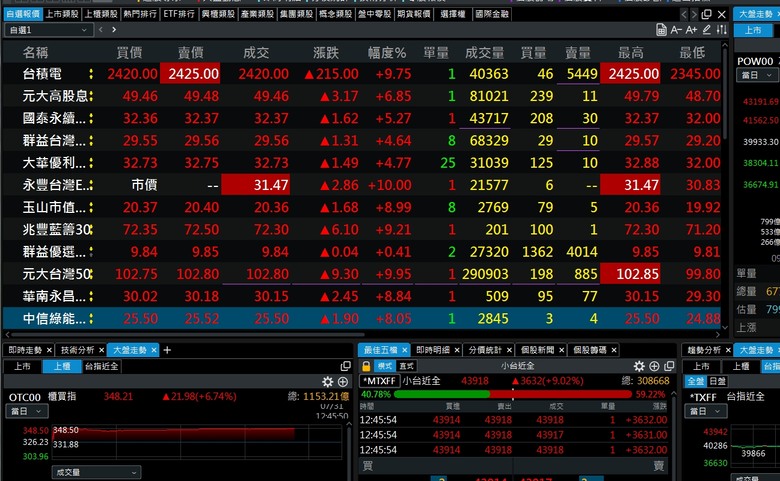The height and width of the screenshot is (481, 780).
Task: Open the 上市類股 tab
Action: tap(62, 14)
